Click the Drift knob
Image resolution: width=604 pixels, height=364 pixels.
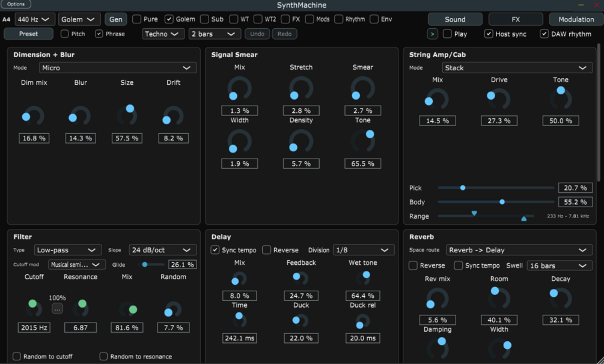(173, 115)
